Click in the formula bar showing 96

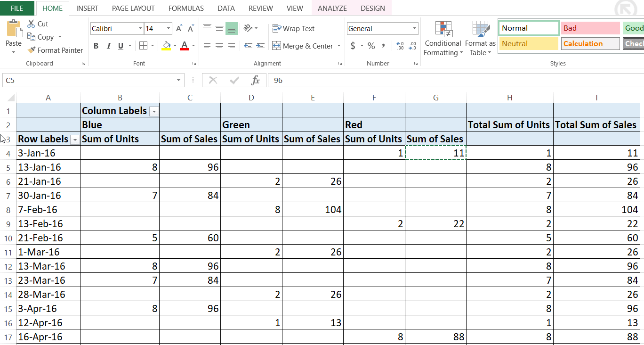[455, 80]
